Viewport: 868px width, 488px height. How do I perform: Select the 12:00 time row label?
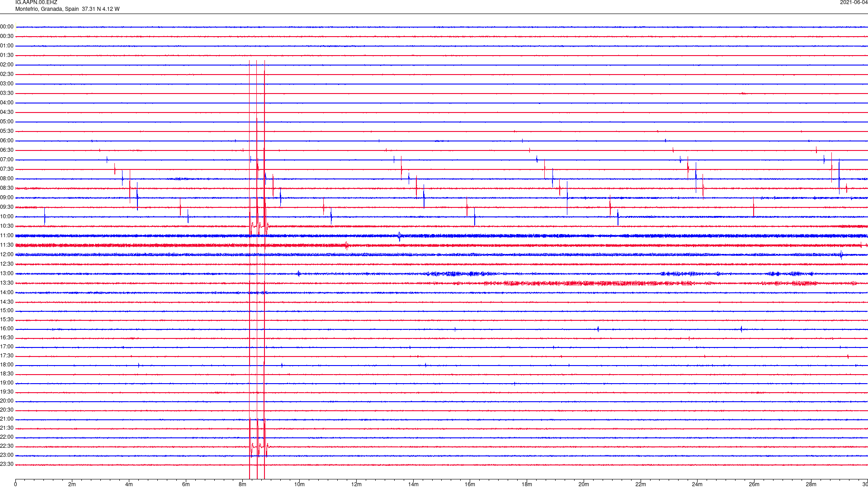point(7,255)
